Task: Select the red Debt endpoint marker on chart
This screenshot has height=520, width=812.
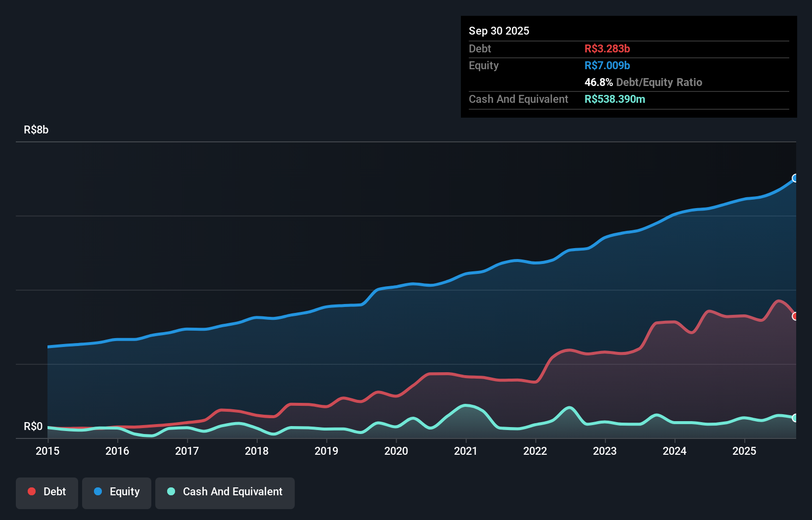Action: [796, 316]
